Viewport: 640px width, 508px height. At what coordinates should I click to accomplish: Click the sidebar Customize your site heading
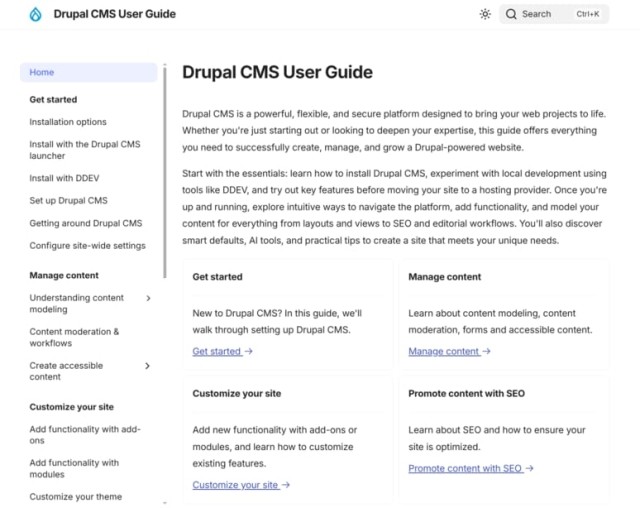click(x=71, y=407)
